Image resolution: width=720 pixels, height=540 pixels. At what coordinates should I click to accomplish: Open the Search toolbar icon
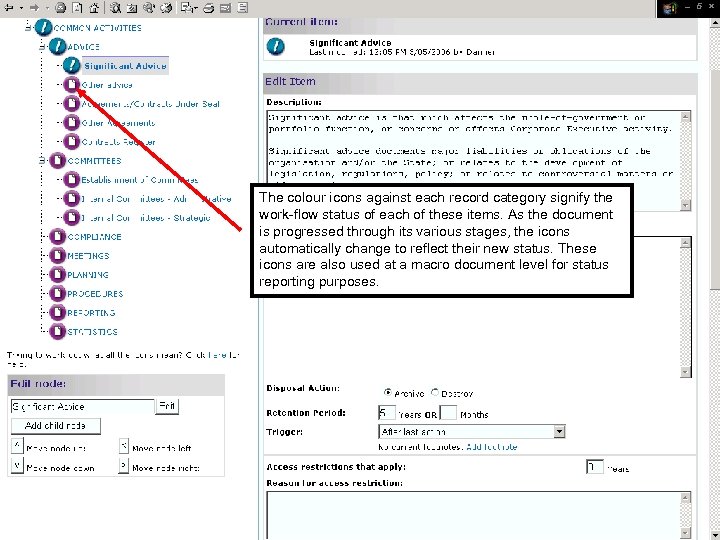115,7
